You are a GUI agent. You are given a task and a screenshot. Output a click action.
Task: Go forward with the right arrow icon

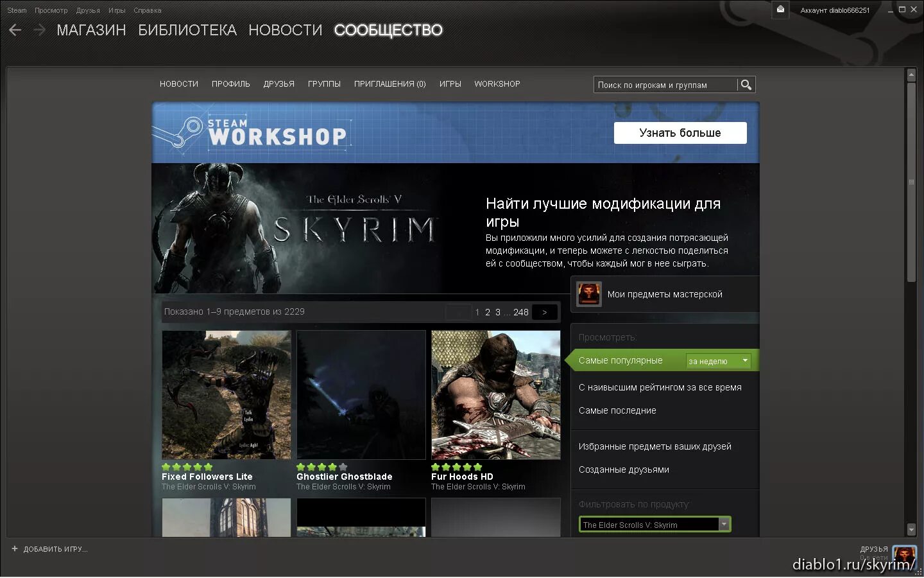tap(39, 30)
